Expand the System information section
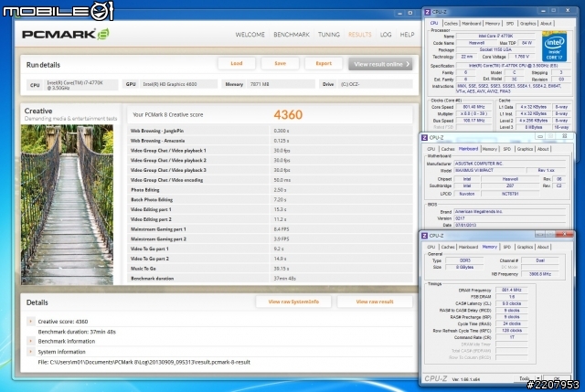Viewport: 585px width, 392px height. (30, 352)
